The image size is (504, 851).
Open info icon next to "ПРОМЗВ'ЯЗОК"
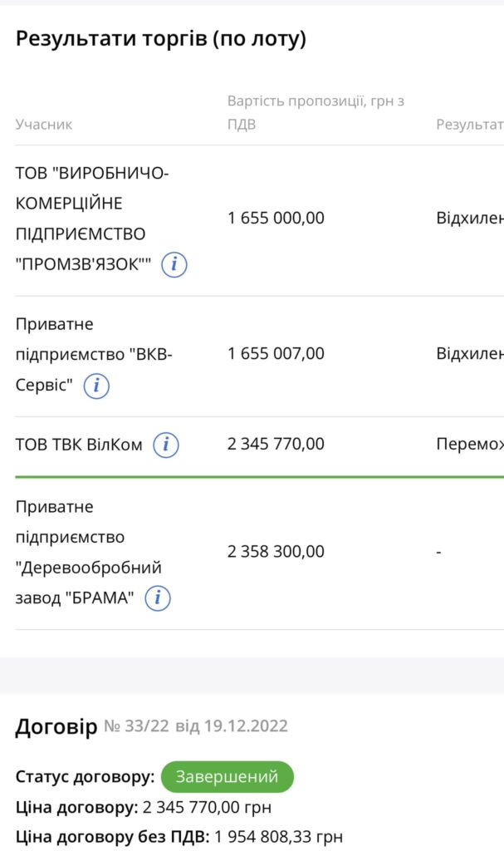click(174, 264)
